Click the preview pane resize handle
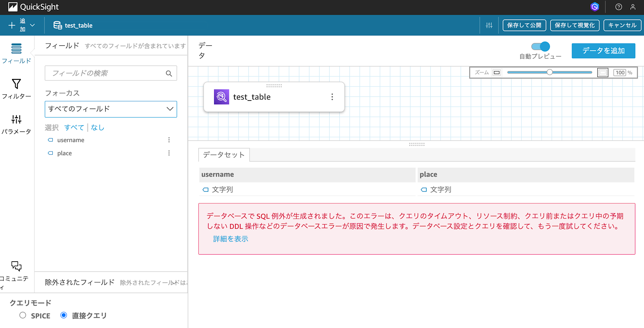This screenshot has width=644, height=328. click(x=417, y=144)
